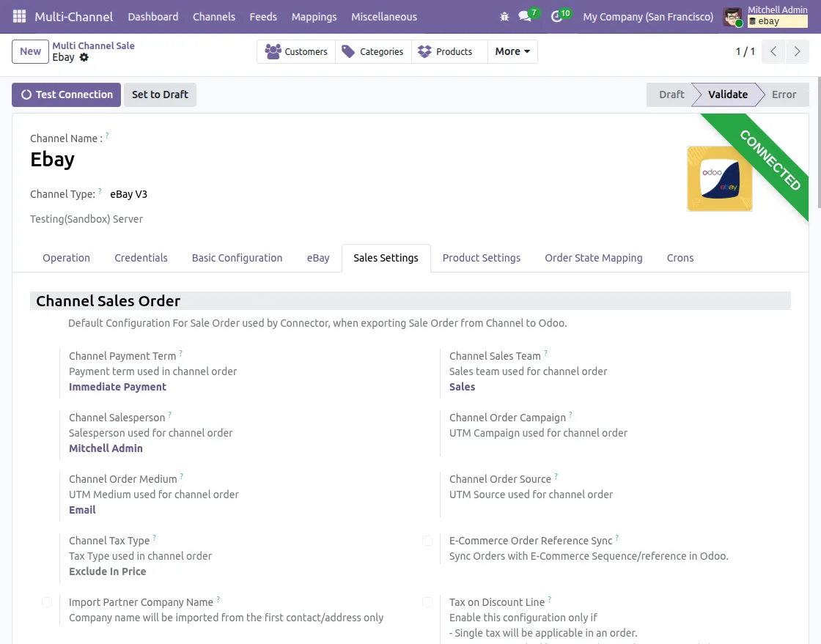Image resolution: width=821 pixels, height=644 pixels.
Task: Show Channel Sales Team help tooltip
Action: coord(545,353)
